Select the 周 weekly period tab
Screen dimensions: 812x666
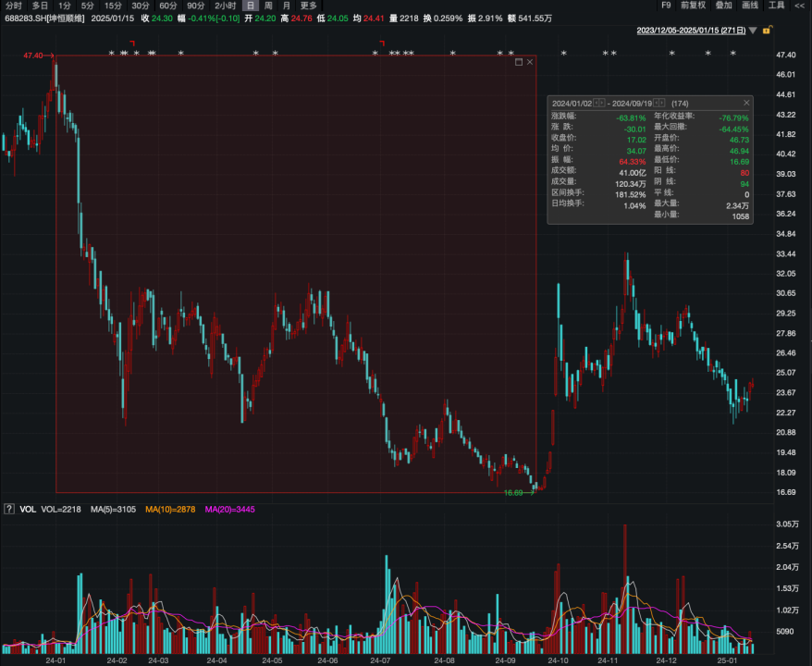pos(268,6)
